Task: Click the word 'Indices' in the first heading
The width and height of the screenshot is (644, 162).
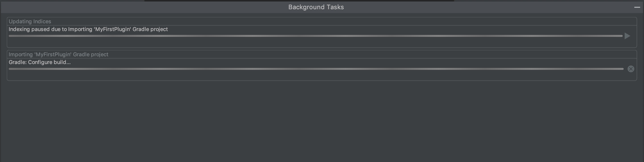Action: 42,22
